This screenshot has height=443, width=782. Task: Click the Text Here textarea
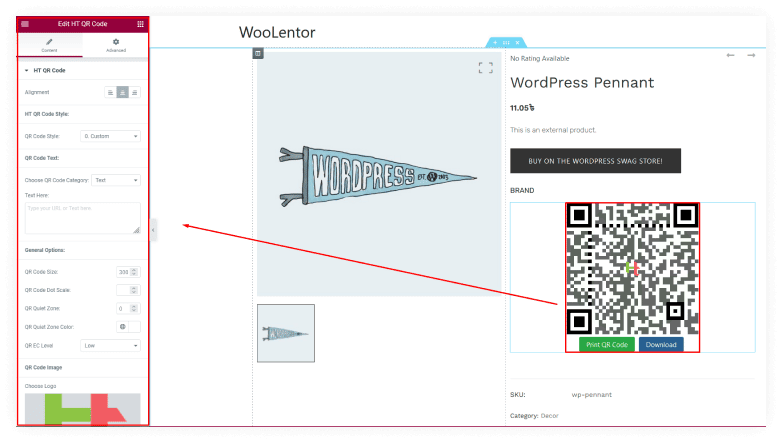pyautogui.click(x=83, y=218)
